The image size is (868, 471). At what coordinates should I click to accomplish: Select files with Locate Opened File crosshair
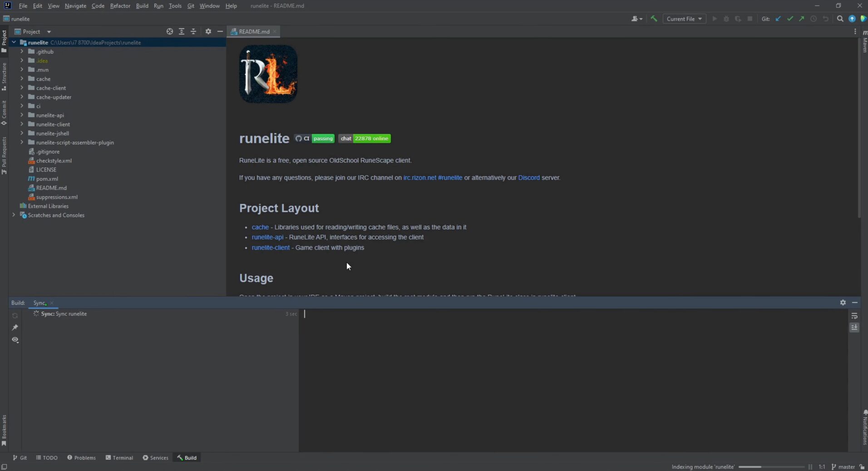(x=169, y=31)
